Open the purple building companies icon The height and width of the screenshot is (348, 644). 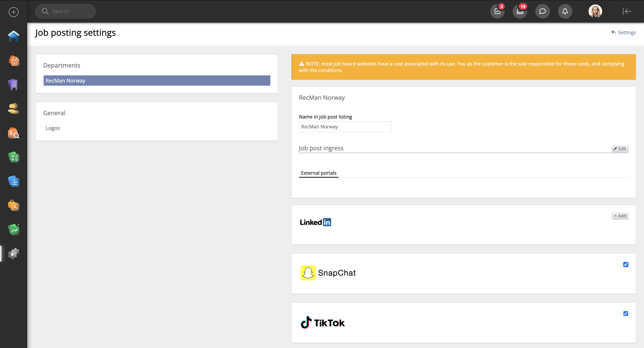pyautogui.click(x=13, y=85)
